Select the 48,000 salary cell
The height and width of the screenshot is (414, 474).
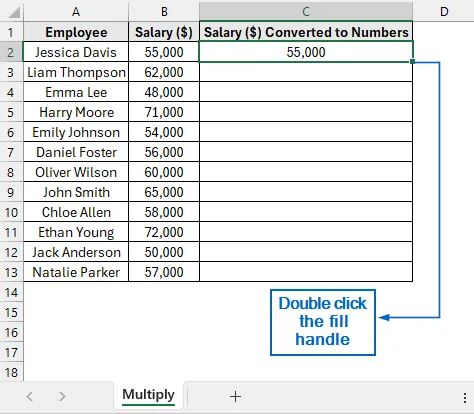tap(164, 92)
